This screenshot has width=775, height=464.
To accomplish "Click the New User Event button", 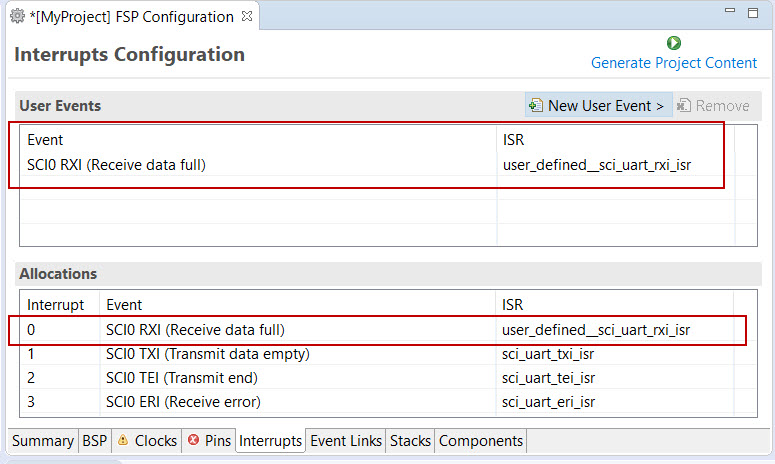I will (x=599, y=105).
